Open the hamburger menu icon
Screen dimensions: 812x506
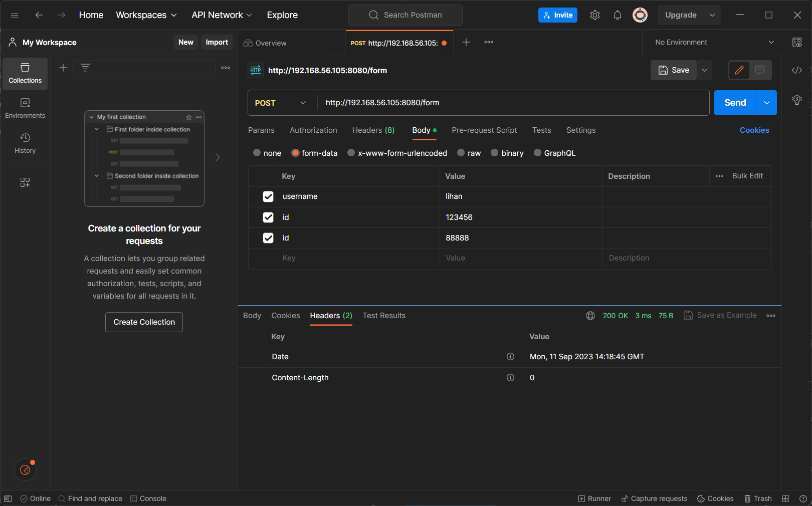pyautogui.click(x=15, y=15)
